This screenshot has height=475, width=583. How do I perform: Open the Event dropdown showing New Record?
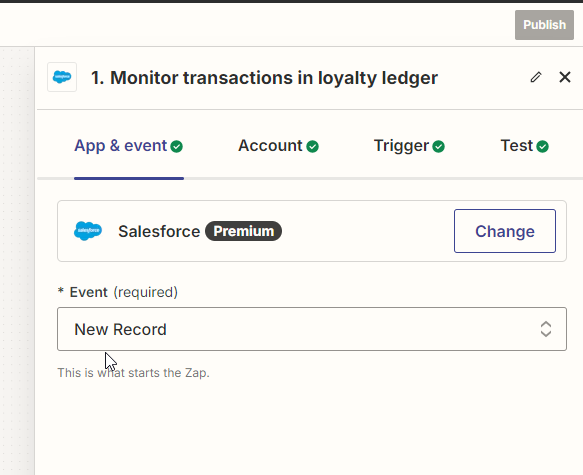[x=312, y=329]
